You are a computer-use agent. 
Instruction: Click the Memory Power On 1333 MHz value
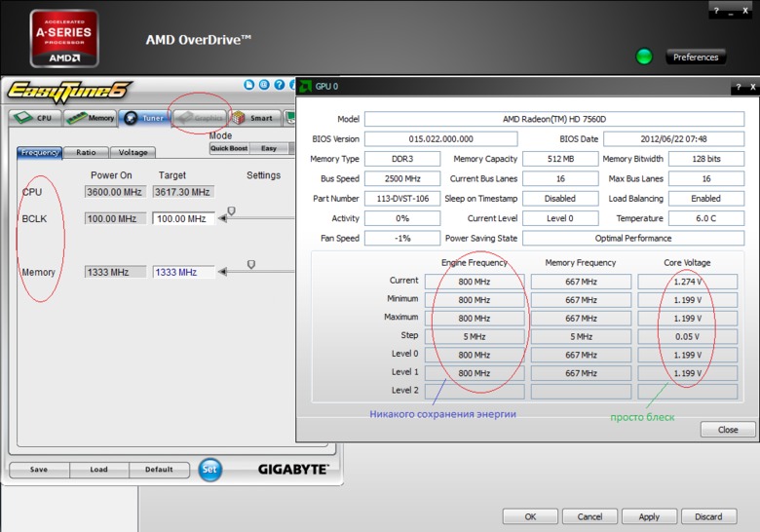click(115, 272)
